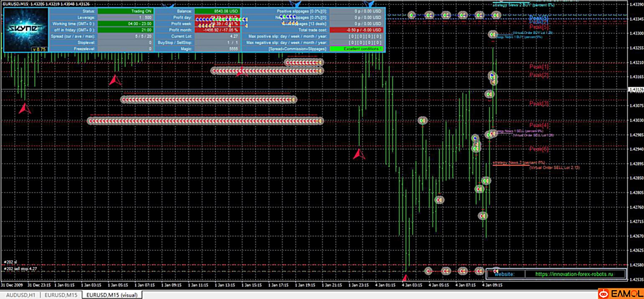Click the Peak[4] level label
Image resolution: width=644 pixels, height=299 pixels.
tap(539, 125)
